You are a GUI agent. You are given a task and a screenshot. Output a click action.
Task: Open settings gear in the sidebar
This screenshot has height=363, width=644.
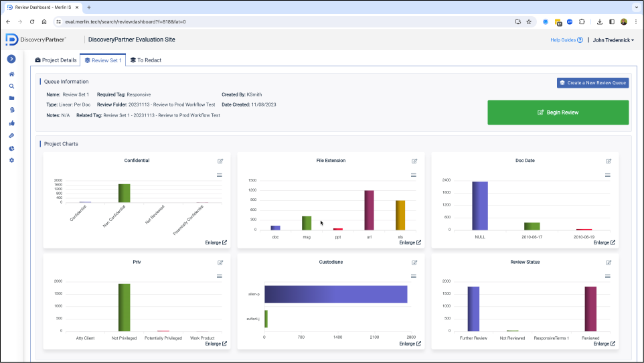[11, 160]
